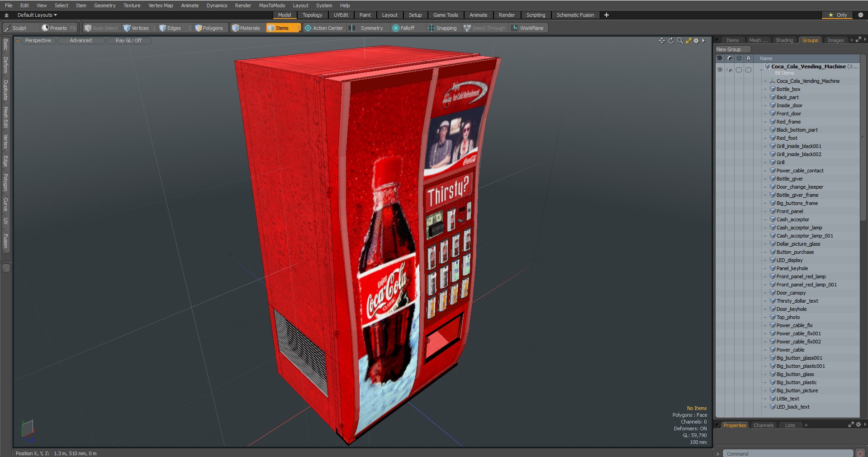The height and width of the screenshot is (457, 868).
Task: Open viewport settings gear icon
Action: click(697, 41)
